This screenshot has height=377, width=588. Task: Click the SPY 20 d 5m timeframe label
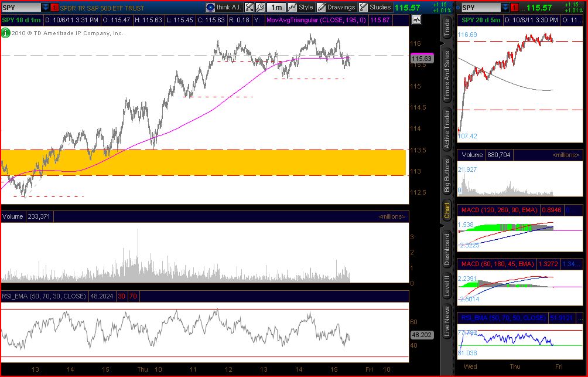click(x=480, y=20)
